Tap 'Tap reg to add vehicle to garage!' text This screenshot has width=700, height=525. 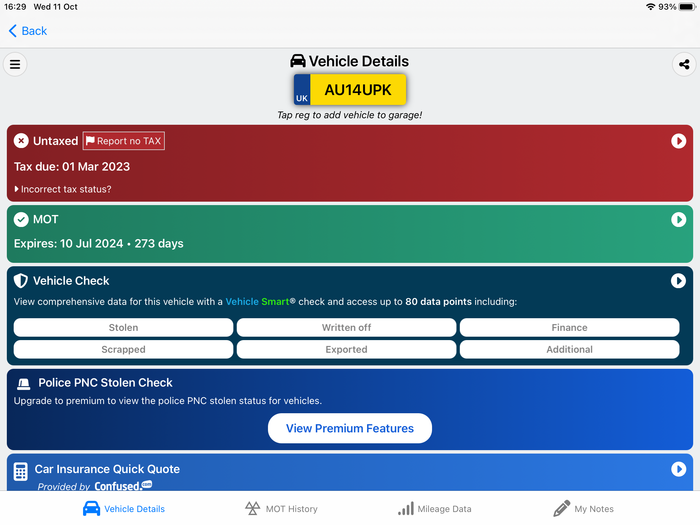click(350, 115)
